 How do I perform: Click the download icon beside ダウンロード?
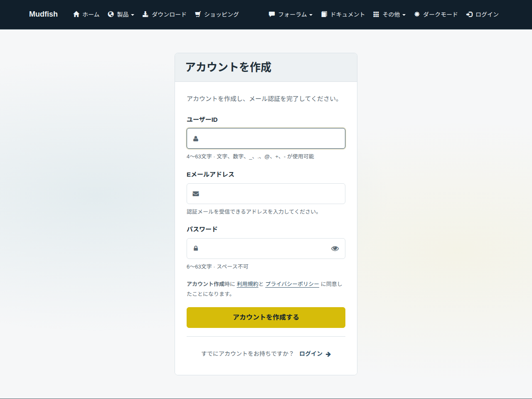click(145, 14)
